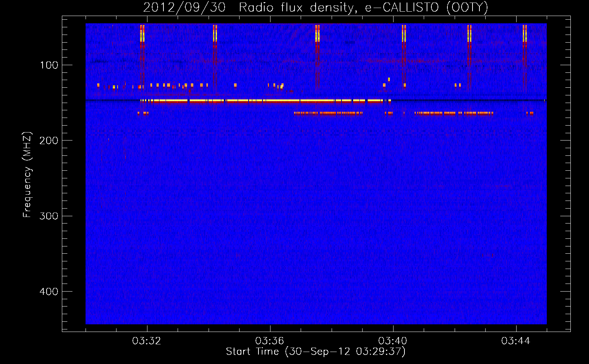
Task: Click the 03:36 time tick label
Action: pos(270,341)
